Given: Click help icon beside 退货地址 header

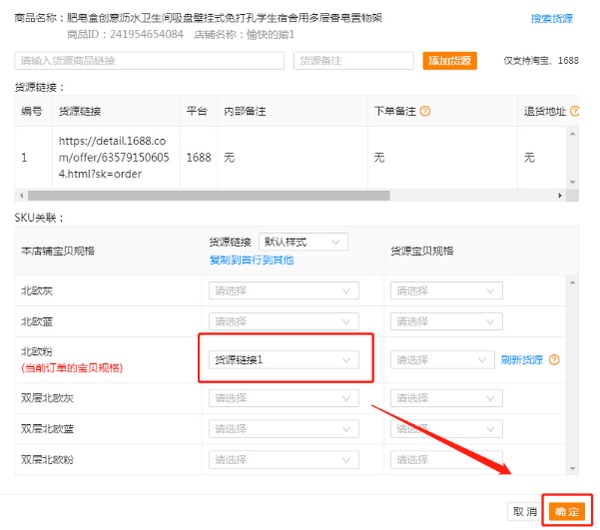Looking at the screenshot, I should (x=572, y=111).
